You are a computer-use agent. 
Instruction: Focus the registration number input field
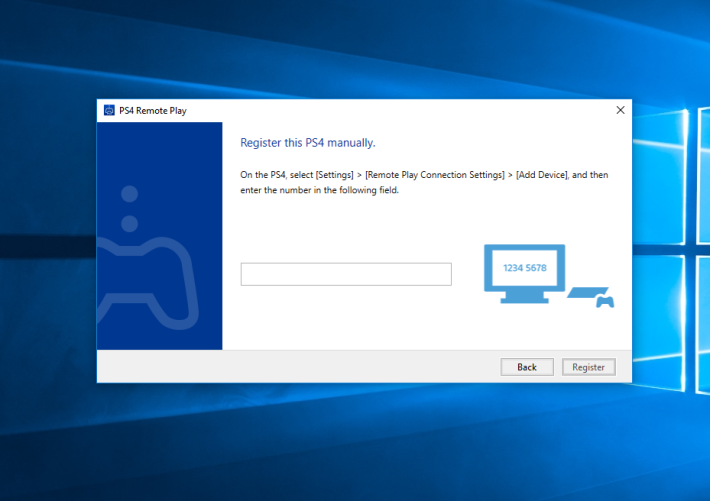point(346,274)
